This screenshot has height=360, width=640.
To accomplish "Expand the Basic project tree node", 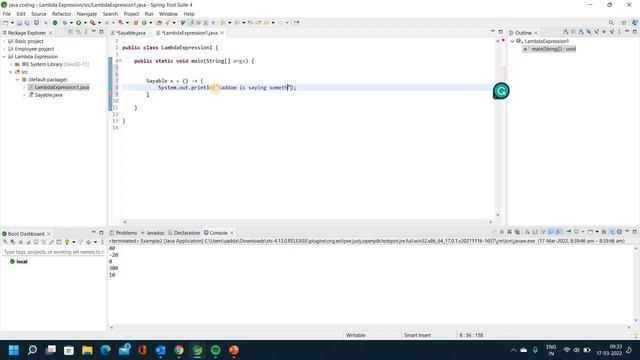I will click(x=4, y=41).
